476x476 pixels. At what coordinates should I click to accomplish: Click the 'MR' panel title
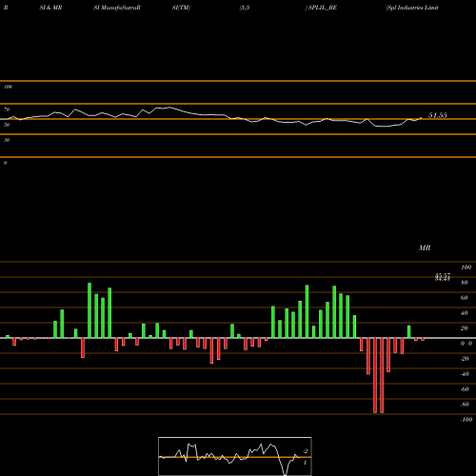425,248
